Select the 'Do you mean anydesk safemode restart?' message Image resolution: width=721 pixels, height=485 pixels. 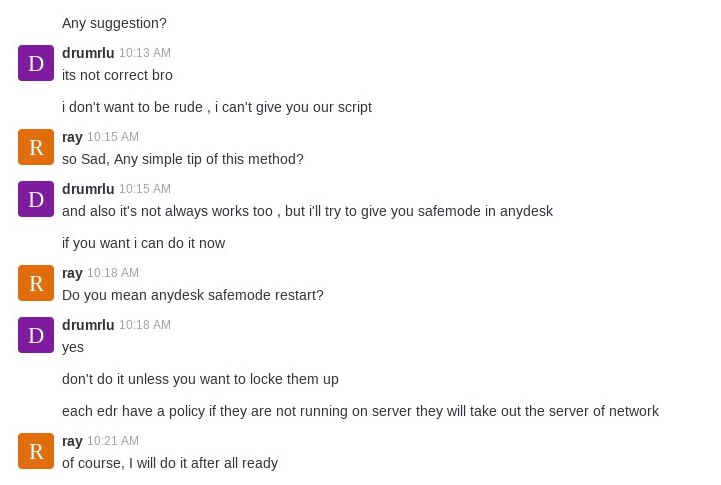193,295
